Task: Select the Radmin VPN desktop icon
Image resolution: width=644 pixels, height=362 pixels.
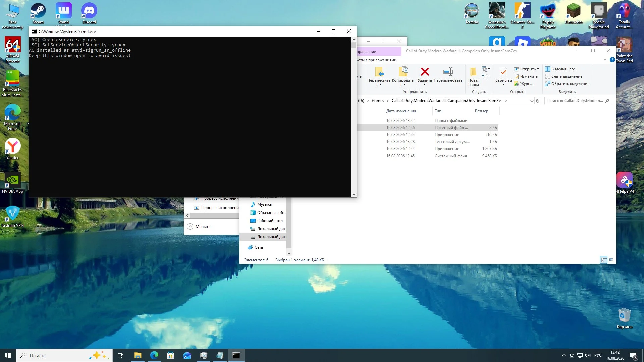Action: pyautogui.click(x=12, y=217)
